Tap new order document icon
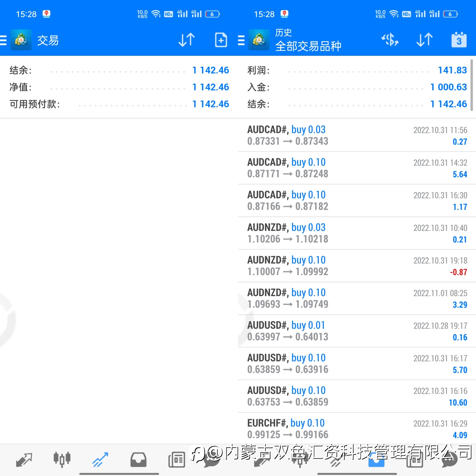The width and height of the screenshot is (476, 476). tap(221, 40)
